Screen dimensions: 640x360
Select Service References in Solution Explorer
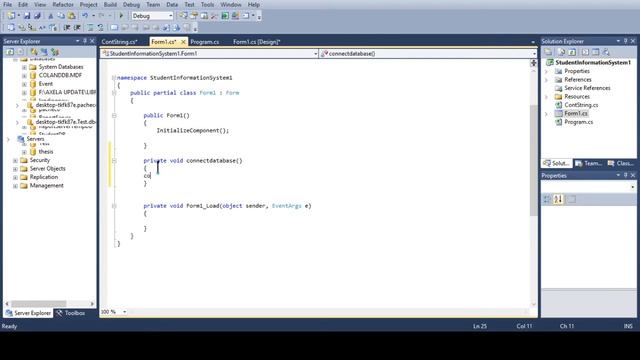(587, 88)
